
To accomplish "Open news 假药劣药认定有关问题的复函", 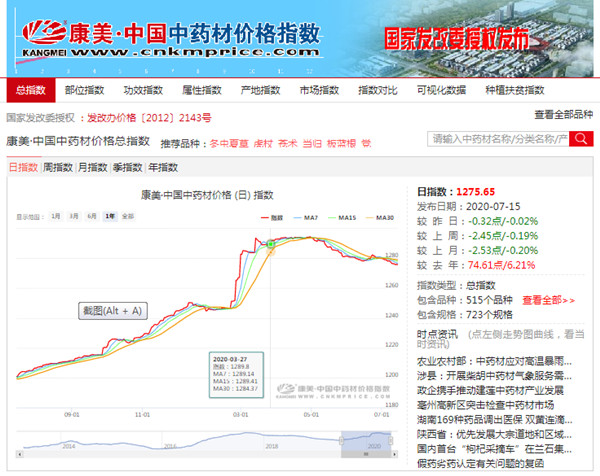I will (x=481, y=463).
